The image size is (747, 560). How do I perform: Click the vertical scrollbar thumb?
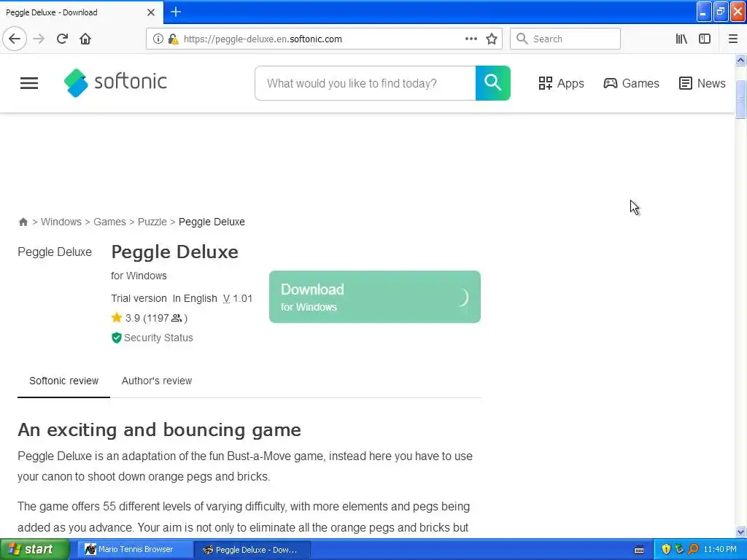click(740, 99)
